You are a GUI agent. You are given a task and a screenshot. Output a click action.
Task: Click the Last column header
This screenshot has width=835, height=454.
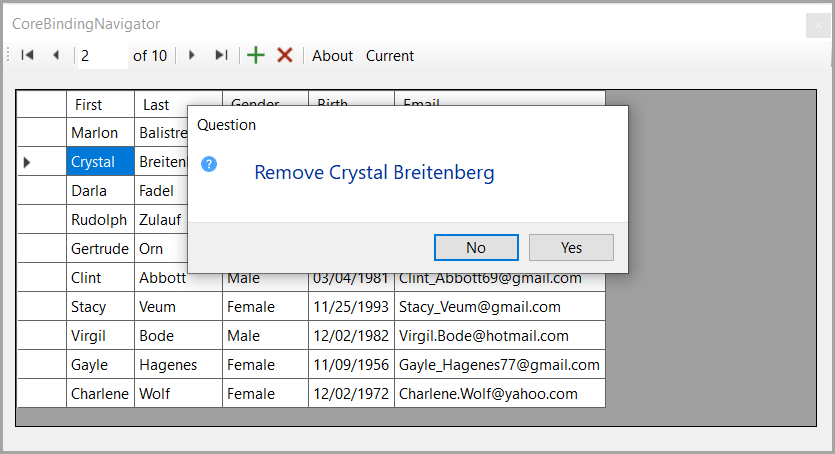(161, 105)
